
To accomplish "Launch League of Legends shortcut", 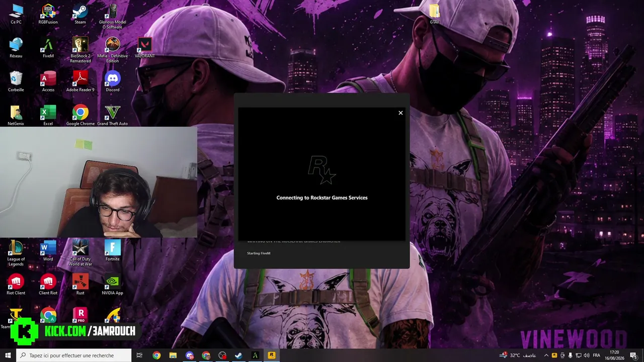I will pos(16,253).
